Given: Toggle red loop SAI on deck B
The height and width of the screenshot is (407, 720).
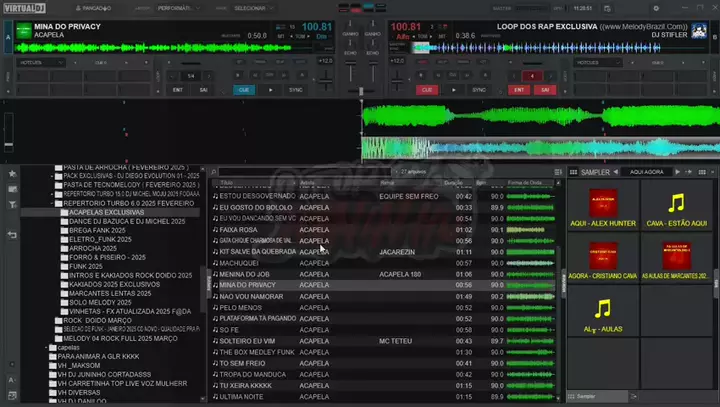Looking at the screenshot, I should point(545,90).
